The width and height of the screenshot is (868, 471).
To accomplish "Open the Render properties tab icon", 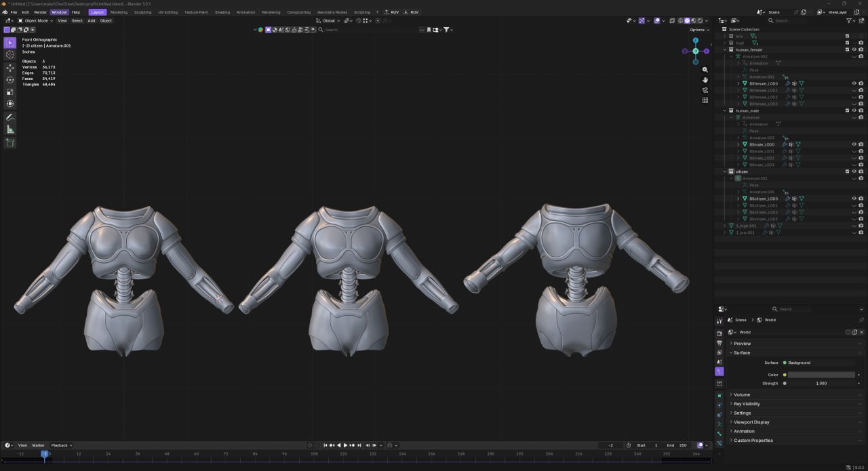I will [x=719, y=333].
